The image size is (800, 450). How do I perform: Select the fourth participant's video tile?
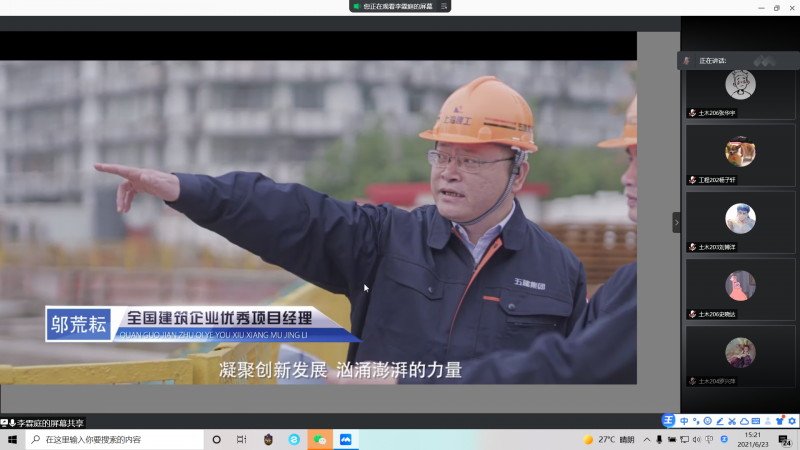coord(740,286)
